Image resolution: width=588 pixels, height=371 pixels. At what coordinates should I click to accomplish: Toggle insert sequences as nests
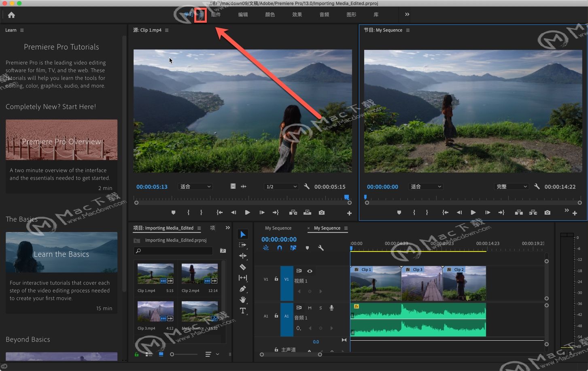click(266, 248)
